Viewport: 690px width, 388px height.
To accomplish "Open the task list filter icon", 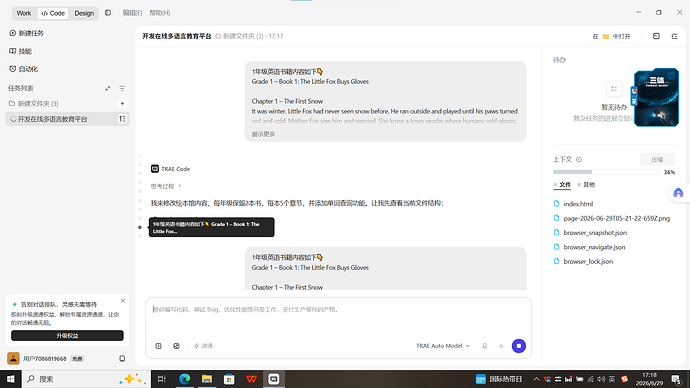I will tap(122, 88).
